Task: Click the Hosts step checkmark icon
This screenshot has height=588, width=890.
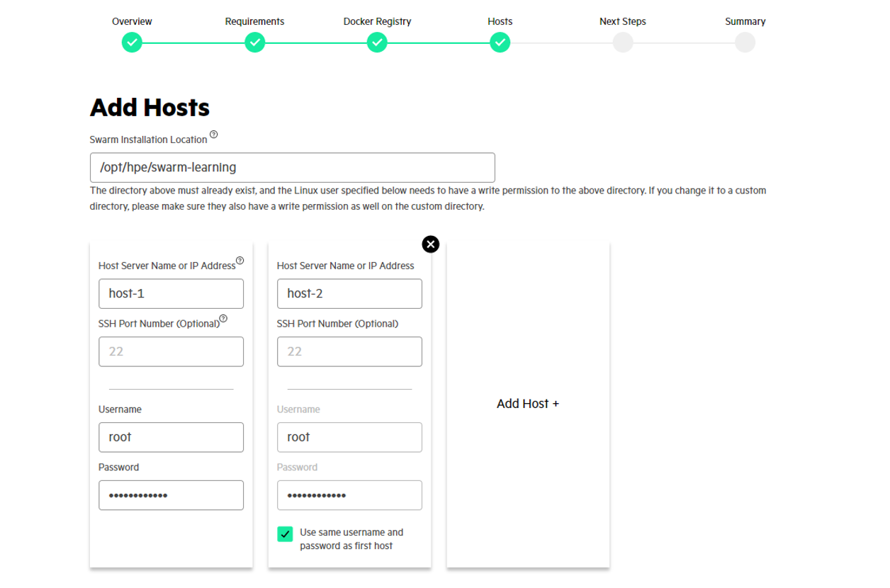Action: tap(500, 43)
